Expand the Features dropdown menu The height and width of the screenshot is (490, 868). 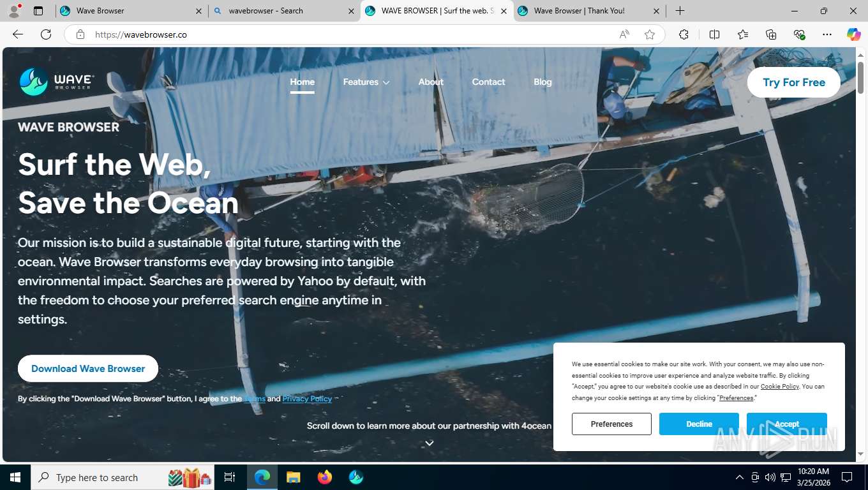366,82
